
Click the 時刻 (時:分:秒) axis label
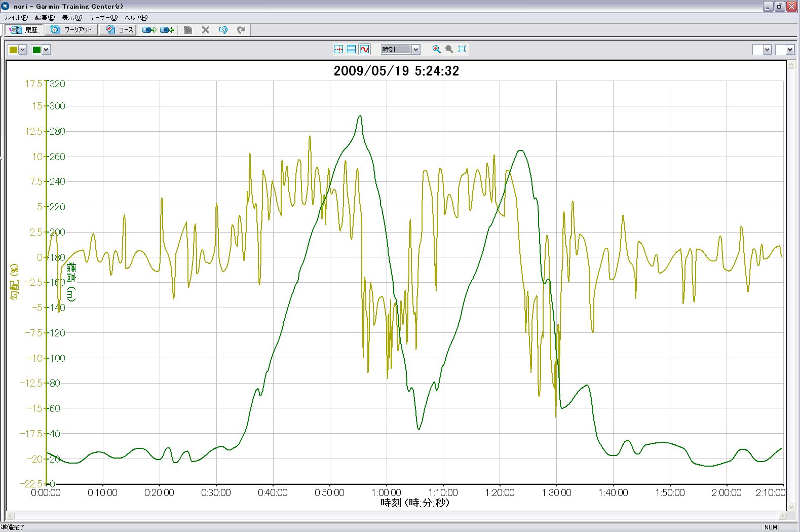click(x=415, y=503)
